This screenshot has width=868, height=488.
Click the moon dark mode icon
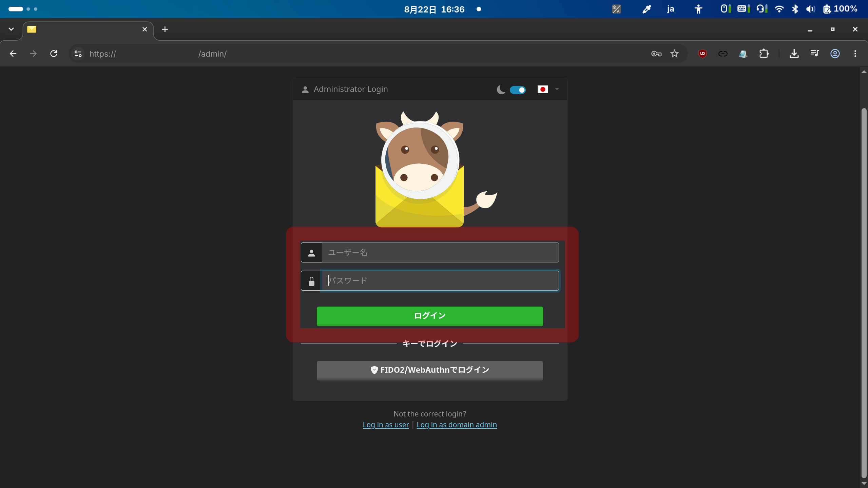point(501,90)
